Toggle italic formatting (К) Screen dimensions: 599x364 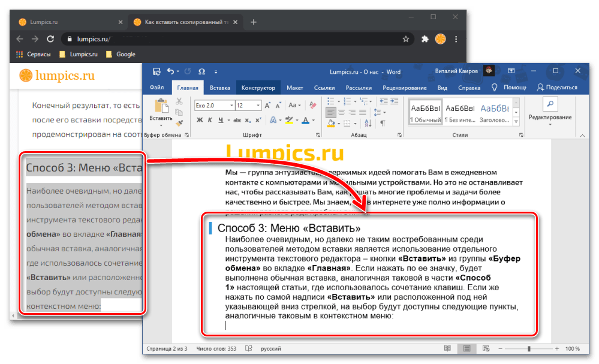[210, 120]
